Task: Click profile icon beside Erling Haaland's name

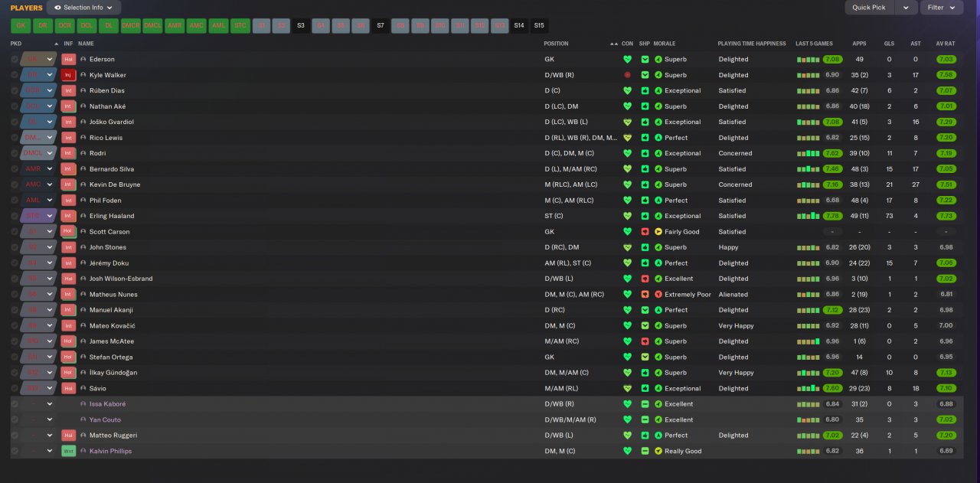Action: pos(83,216)
